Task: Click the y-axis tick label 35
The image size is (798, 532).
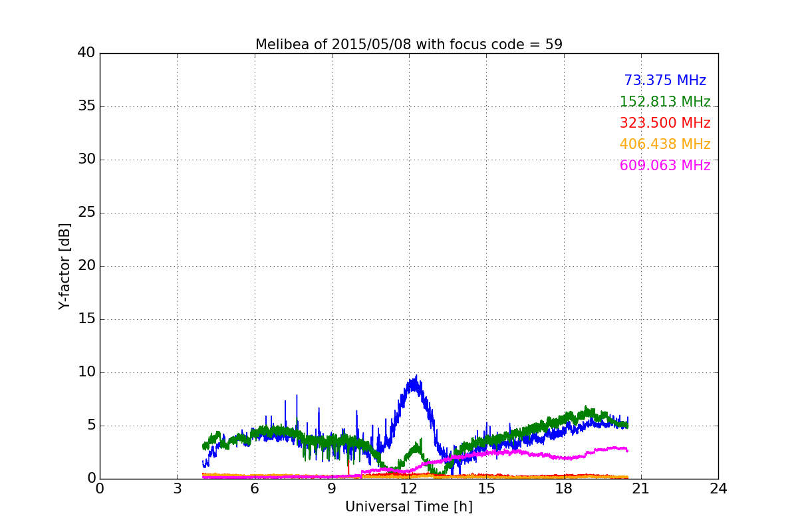Action: [86, 106]
